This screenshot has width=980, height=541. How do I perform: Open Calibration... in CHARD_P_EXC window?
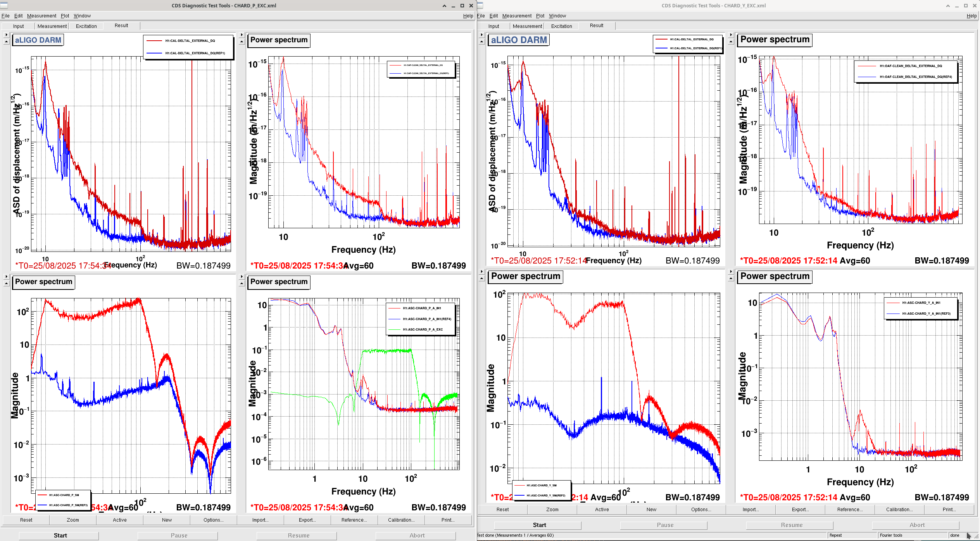[x=401, y=520]
